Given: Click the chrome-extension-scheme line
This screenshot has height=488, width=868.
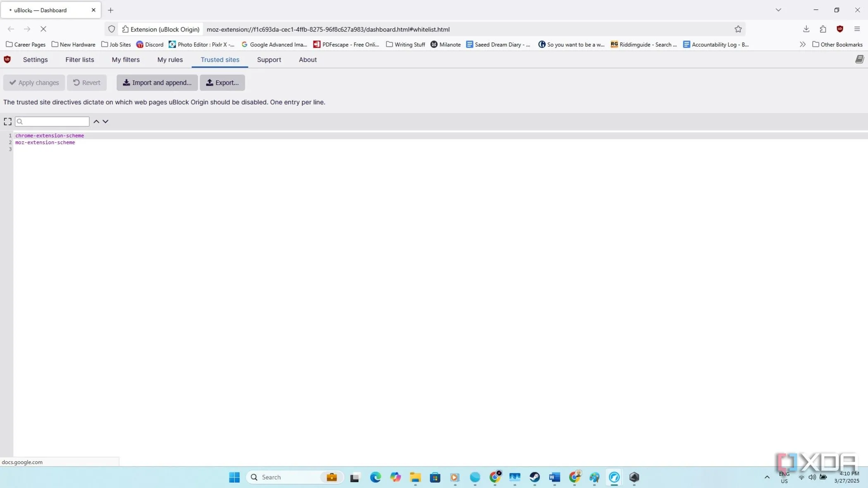Looking at the screenshot, I should click(x=50, y=136).
